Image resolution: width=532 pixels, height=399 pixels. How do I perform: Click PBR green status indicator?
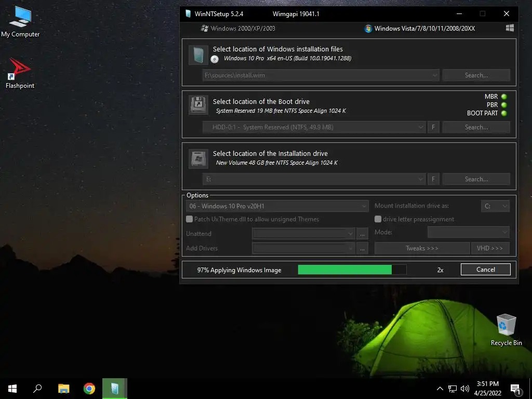coord(504,105)
